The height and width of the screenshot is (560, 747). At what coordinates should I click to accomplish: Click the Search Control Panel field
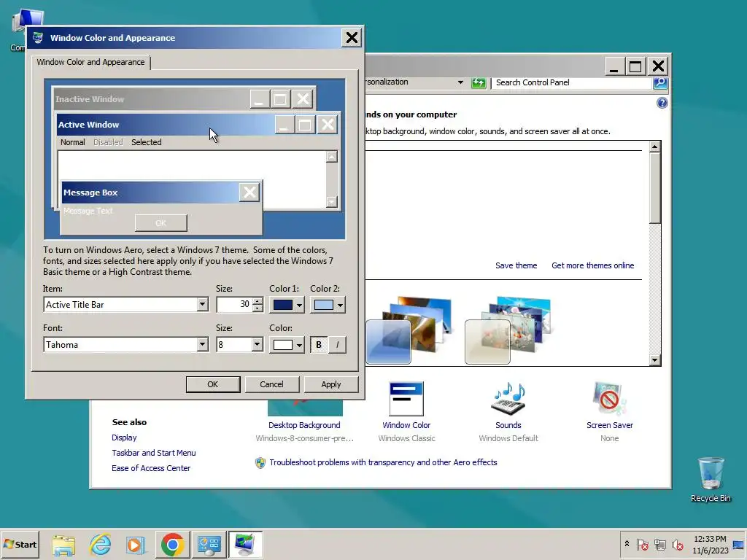pyautogui.click(x=571, y=82)
